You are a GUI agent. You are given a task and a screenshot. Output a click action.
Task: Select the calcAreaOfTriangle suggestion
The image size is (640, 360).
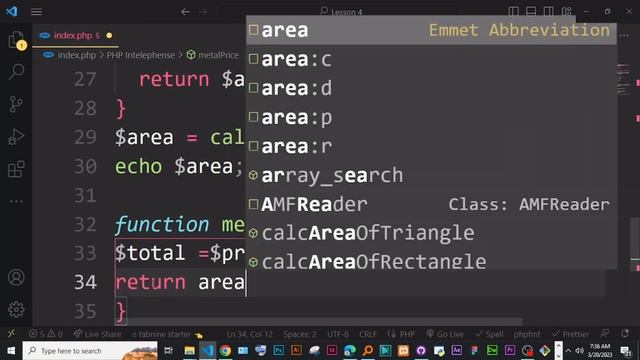tap(431, 233)
